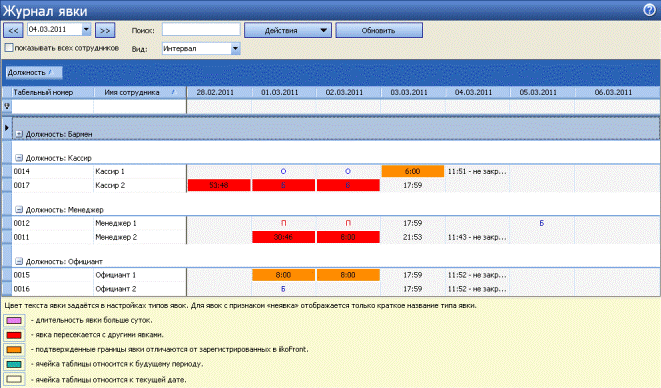Viewport: 661px width, 388px height.
Task: Select employee Официант 2
Action: pos(140,289)
